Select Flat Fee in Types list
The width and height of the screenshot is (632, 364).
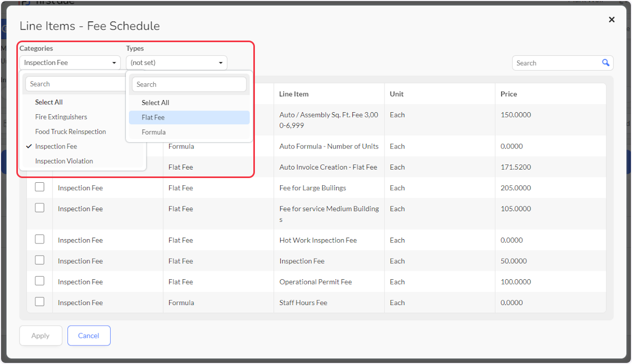tap(189, 117)
